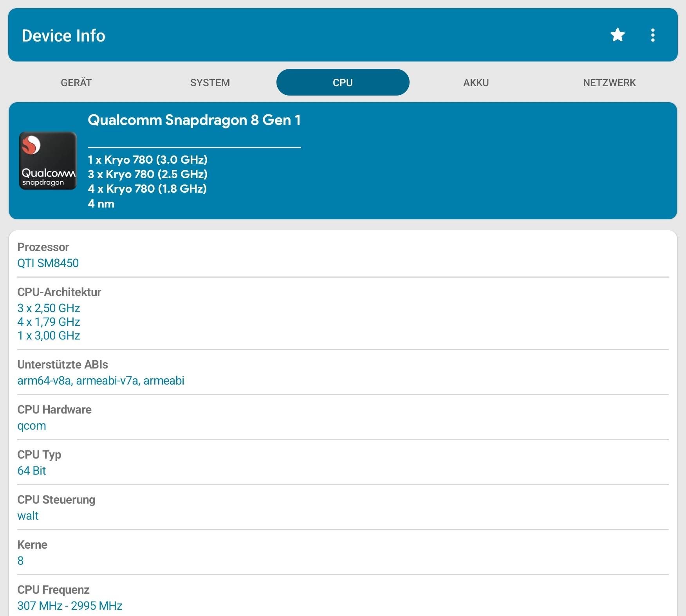The image size is (686, 616).
Task: Switch to the GERÄT tab
Action: click(x=76, y=83)
